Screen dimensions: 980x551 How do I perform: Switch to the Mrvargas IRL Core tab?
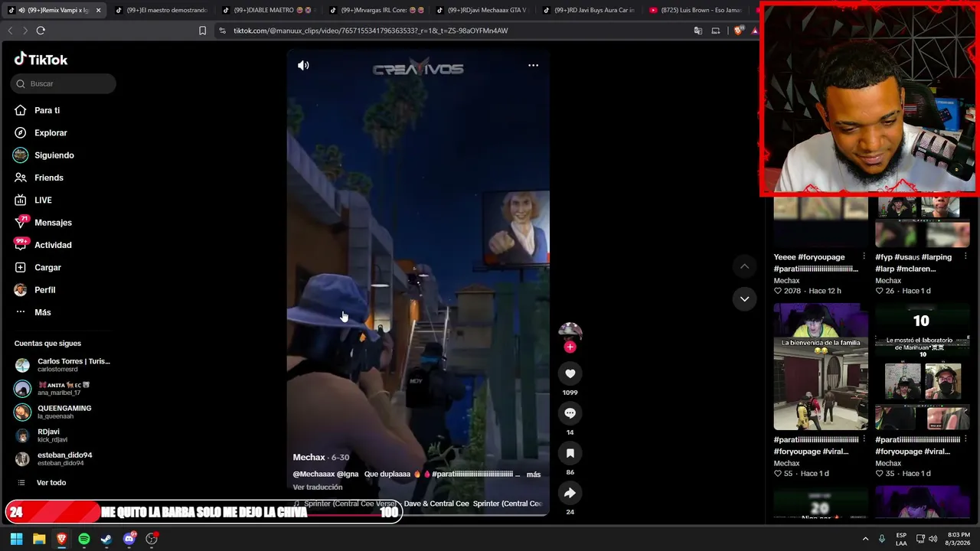(375, 10)
